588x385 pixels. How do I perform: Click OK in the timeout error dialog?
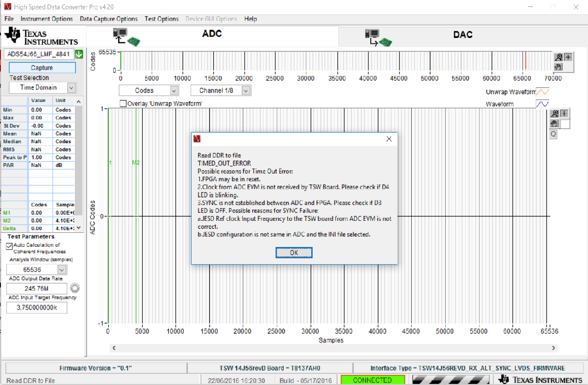click(294, 252)
